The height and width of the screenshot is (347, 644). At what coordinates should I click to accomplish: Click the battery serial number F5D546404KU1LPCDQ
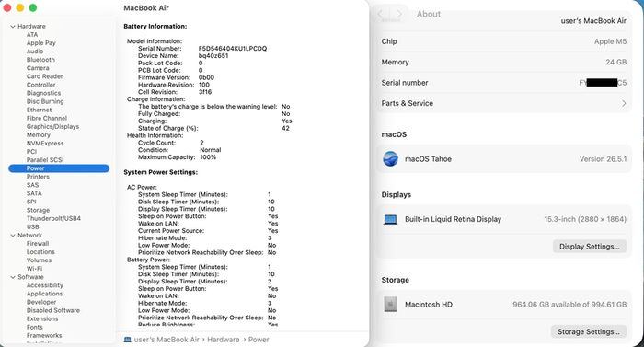(x=233, y=49)
